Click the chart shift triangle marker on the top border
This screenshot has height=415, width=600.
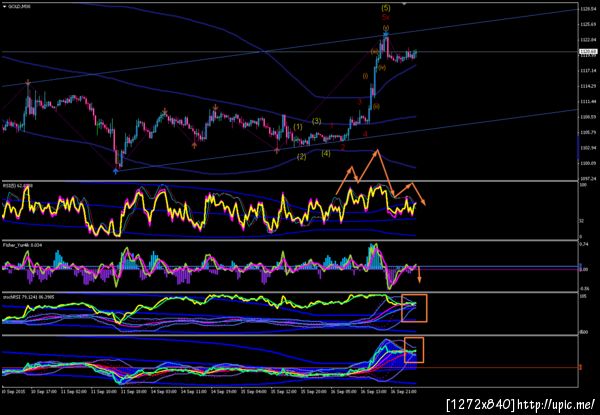click(404, 3)
